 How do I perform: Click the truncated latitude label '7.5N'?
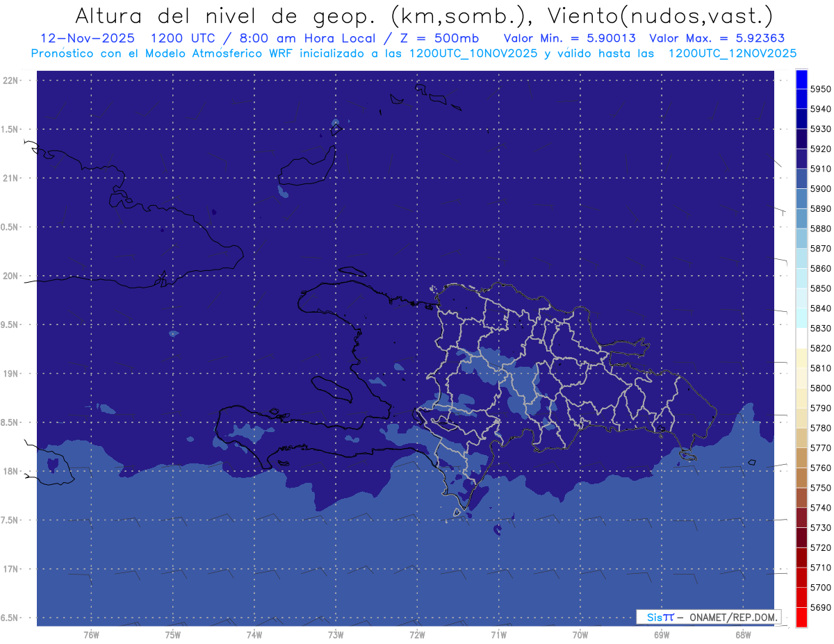[10, 520]
